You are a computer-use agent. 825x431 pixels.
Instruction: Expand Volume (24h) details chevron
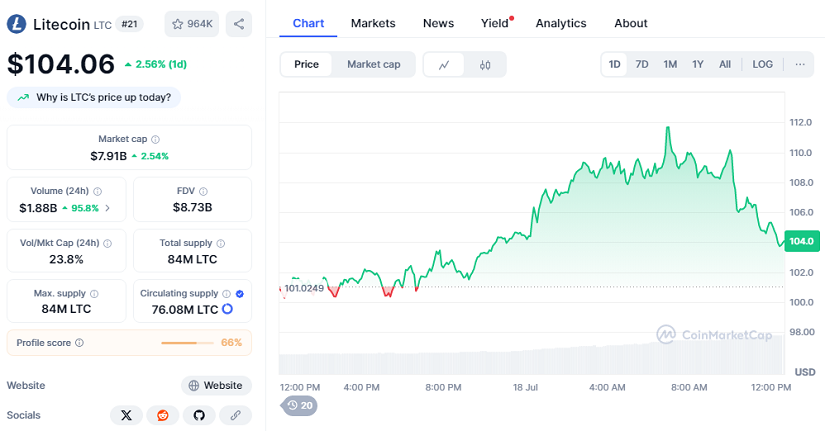107,208
